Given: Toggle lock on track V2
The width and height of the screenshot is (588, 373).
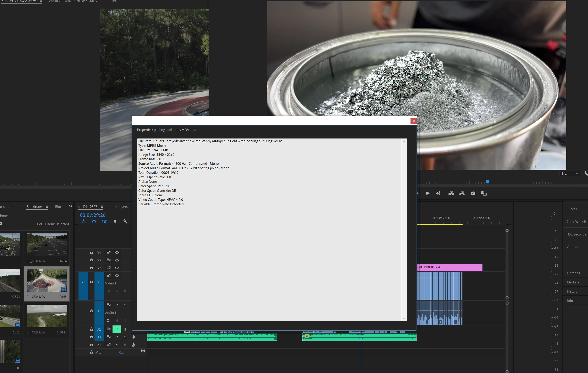Looking at the screenshot, I should coord(92,268).
